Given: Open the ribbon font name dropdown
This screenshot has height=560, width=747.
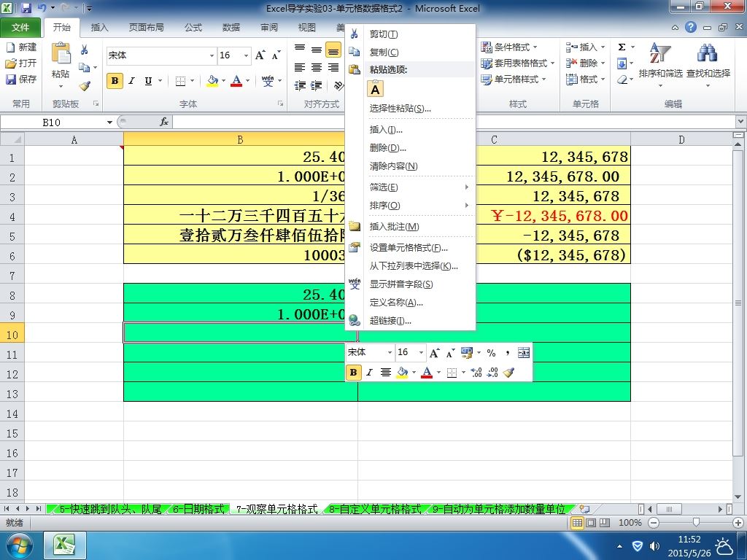Looking at the screenshot, I should pos(212,55).
